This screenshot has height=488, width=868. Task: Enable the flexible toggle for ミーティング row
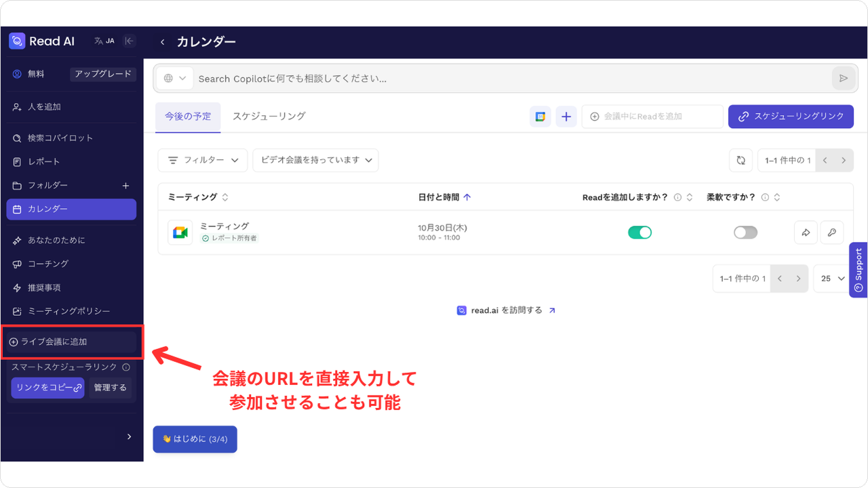(745, 232)
